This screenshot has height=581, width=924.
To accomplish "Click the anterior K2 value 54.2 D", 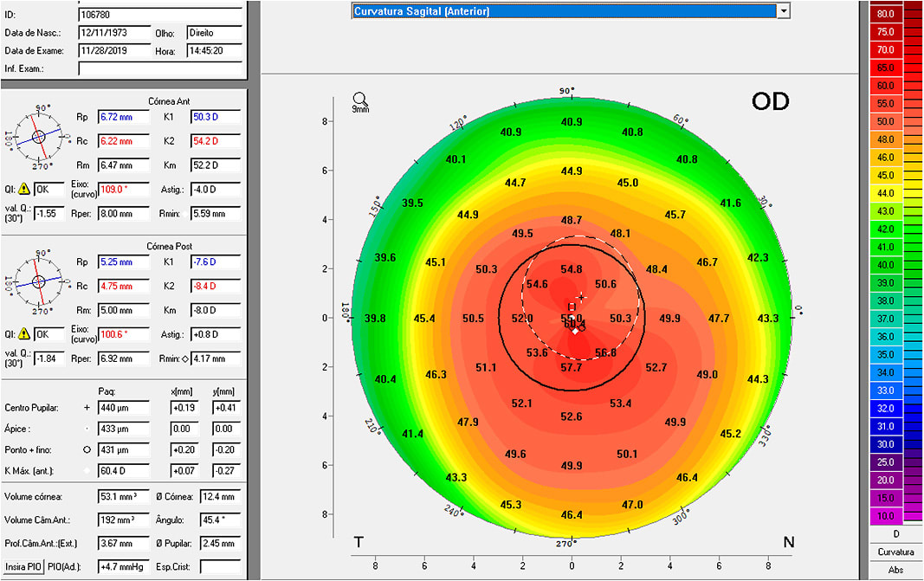I will pyautogui.click(x=216, y=141).
